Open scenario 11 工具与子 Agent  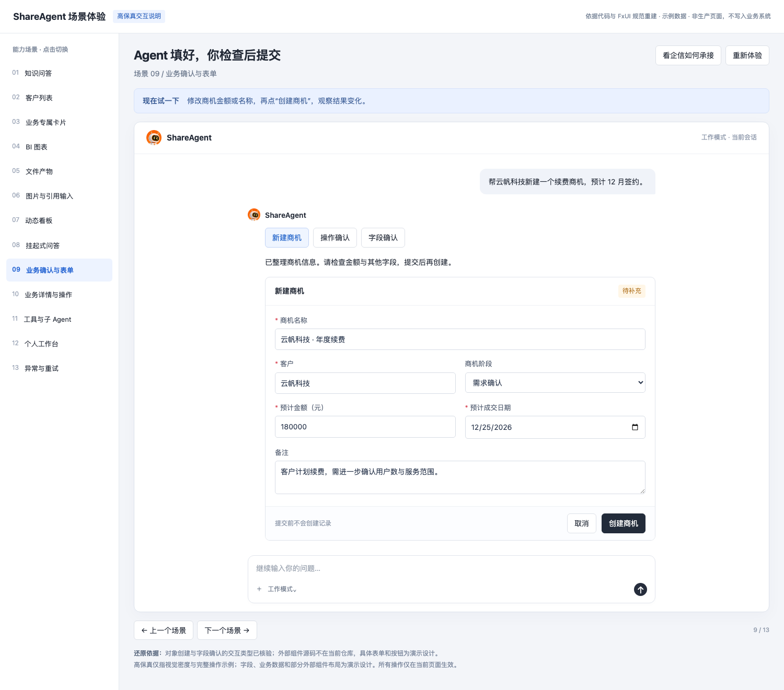click(x=59, y=319)
